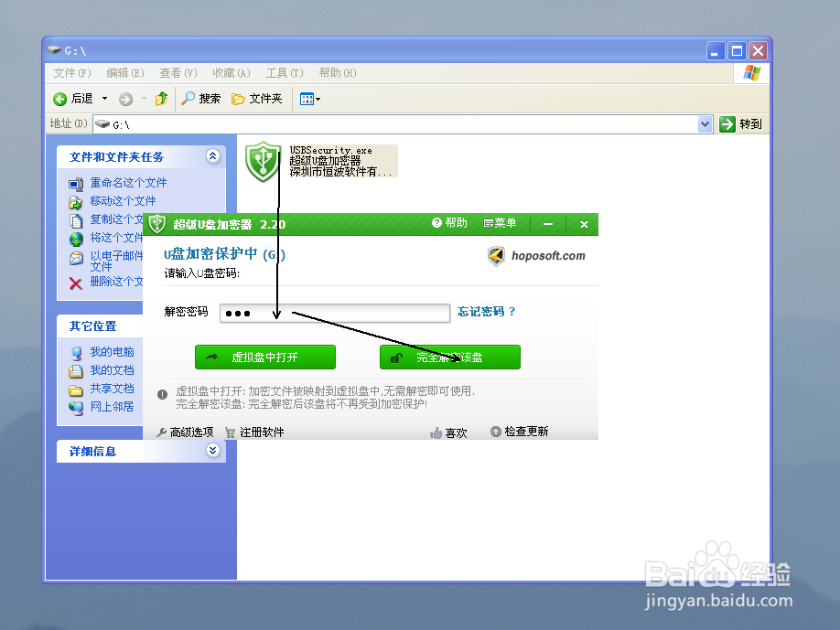840x630 pixels.
Task: Collapse the 详细信息 panel chevron
Action: [x=213, y=451]
